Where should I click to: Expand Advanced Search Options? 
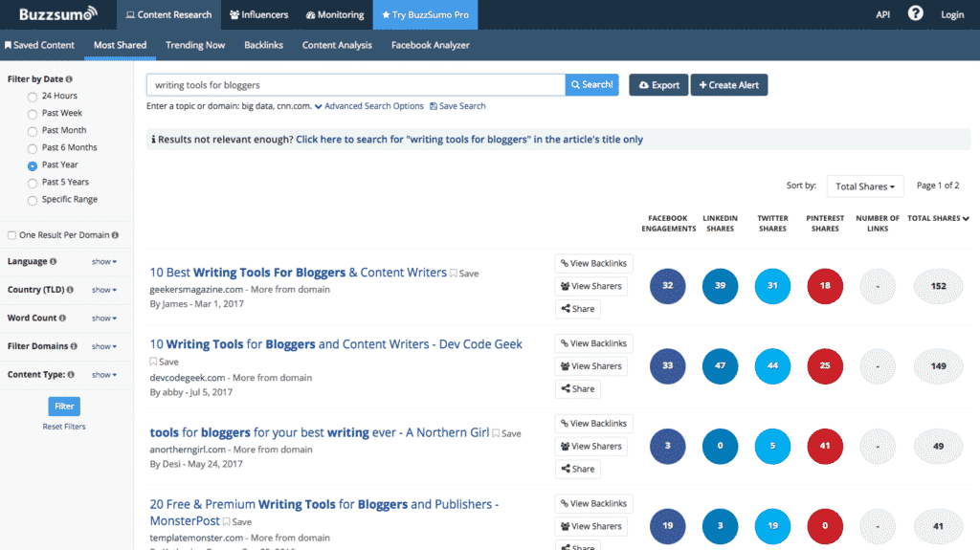click(369, 106)
